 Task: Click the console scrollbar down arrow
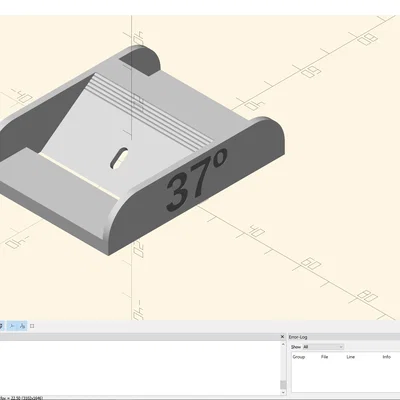coord(283,392)
